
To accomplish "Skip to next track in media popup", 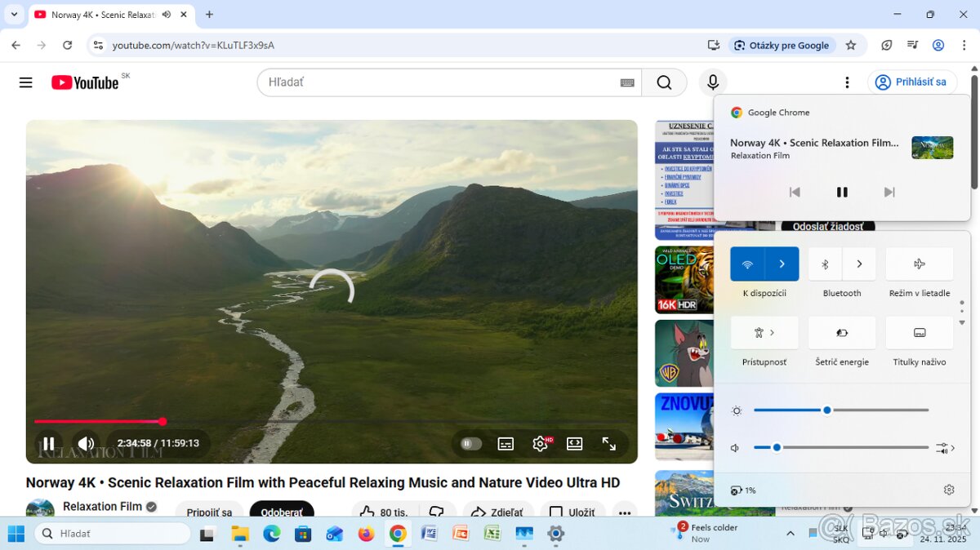I will pos(889,193).
